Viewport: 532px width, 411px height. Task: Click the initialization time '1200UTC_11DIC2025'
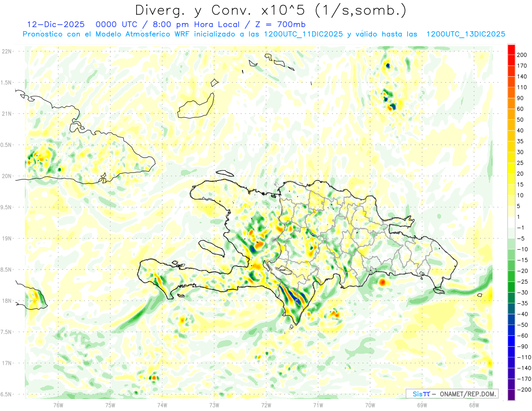tap(303, 34)
